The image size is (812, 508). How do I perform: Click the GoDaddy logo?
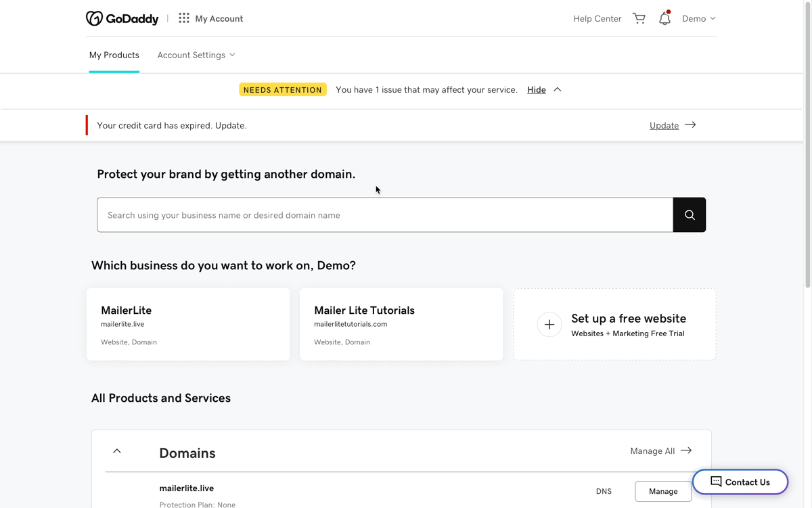tap(122, 18)
